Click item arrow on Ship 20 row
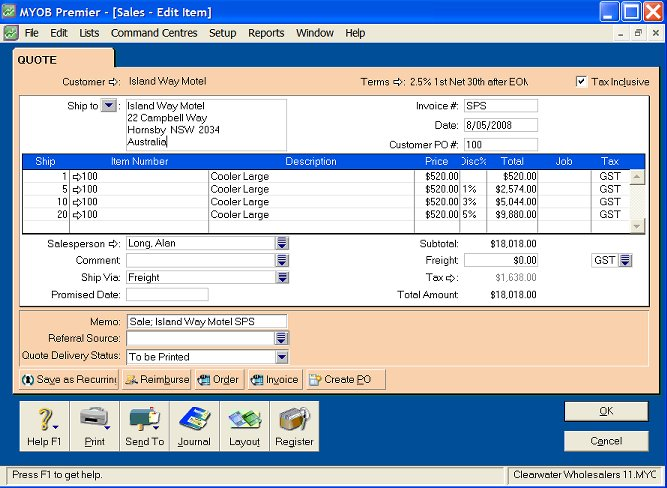The height and width of the screenshot is (488, 667). point(77,215)
